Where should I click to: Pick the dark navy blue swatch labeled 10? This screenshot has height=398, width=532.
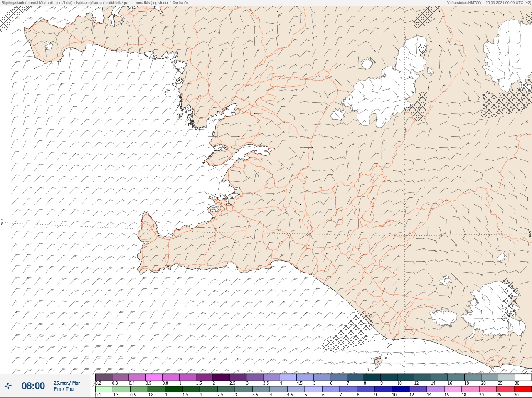tap(401, 389)
